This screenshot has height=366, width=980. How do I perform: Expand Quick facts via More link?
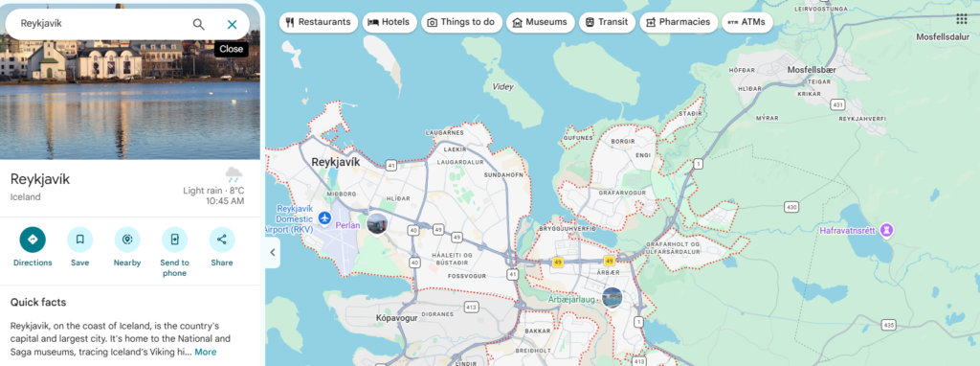coord(206,352)
